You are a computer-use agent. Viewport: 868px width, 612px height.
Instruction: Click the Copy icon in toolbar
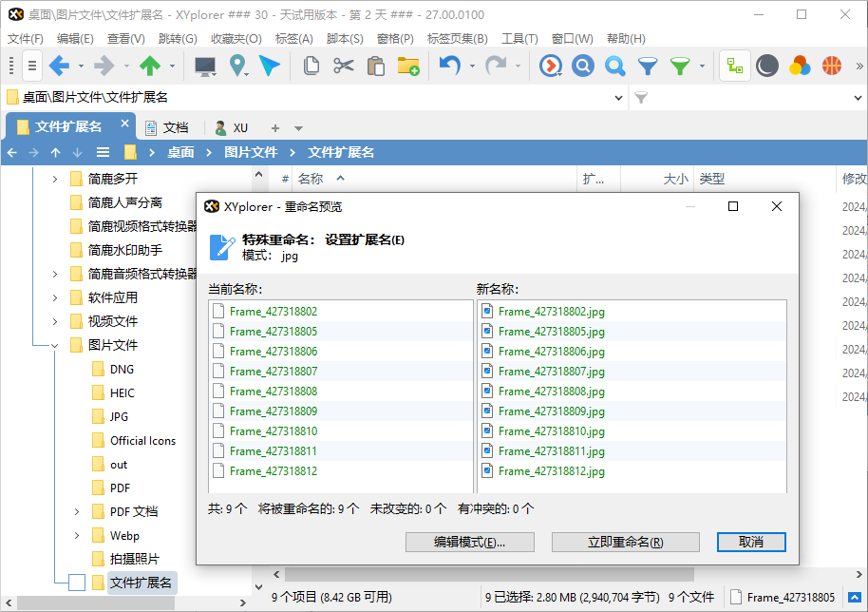click(x=311, y=66)
